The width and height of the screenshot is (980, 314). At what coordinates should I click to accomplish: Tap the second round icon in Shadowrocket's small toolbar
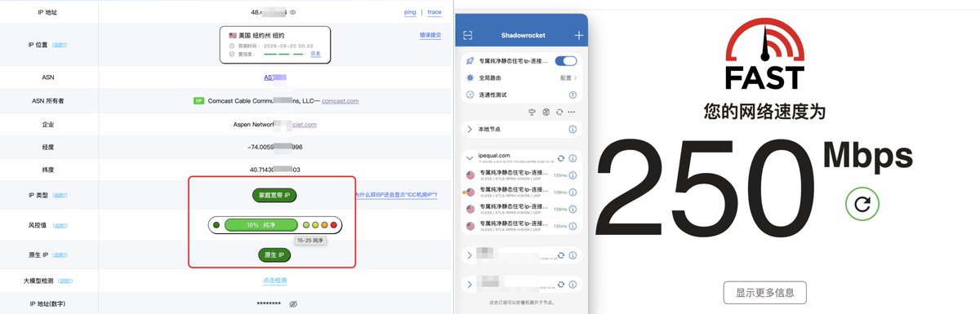tap(546, 112)
